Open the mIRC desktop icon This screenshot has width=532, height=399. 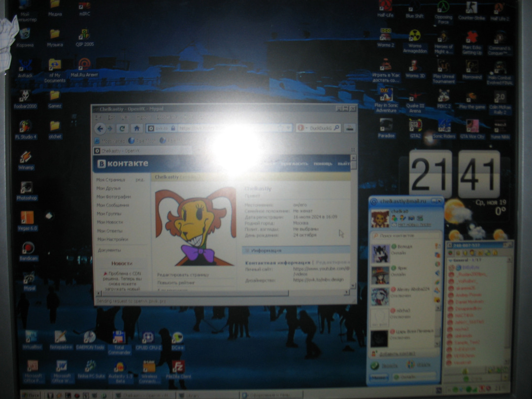(84, 9)
